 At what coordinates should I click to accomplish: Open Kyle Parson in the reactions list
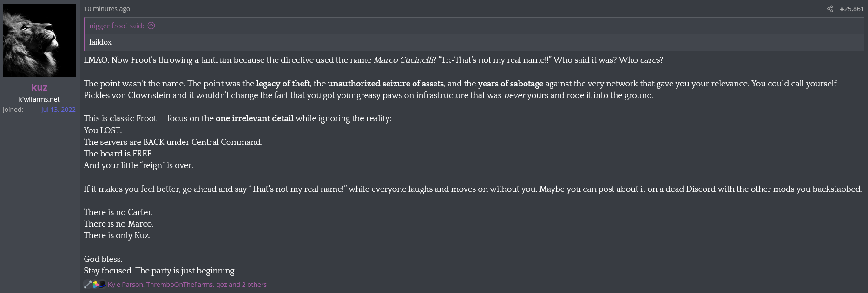point(125,285)
